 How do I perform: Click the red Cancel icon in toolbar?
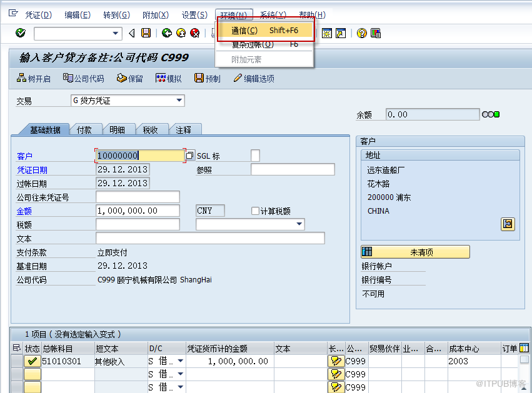(x=195, y=33)
